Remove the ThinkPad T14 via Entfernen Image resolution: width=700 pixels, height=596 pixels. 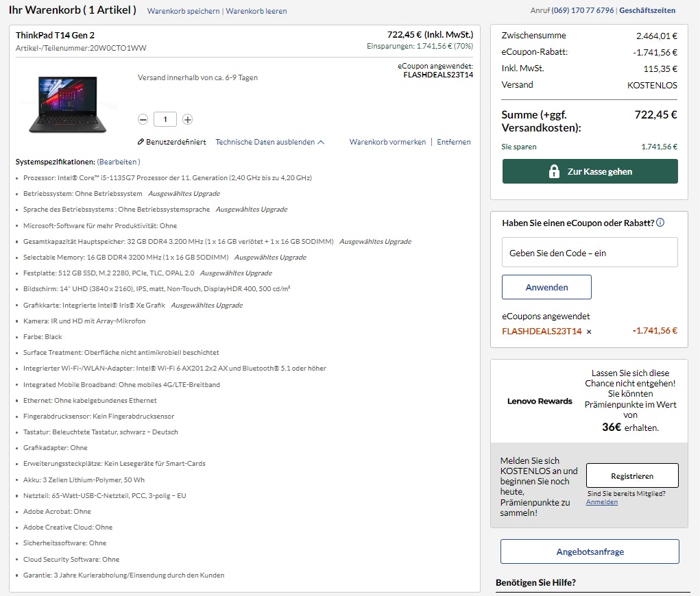[453, 141]
